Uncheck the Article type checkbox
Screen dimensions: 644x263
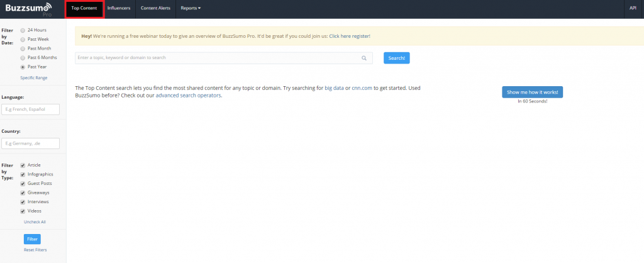click(x=23, y=165)
